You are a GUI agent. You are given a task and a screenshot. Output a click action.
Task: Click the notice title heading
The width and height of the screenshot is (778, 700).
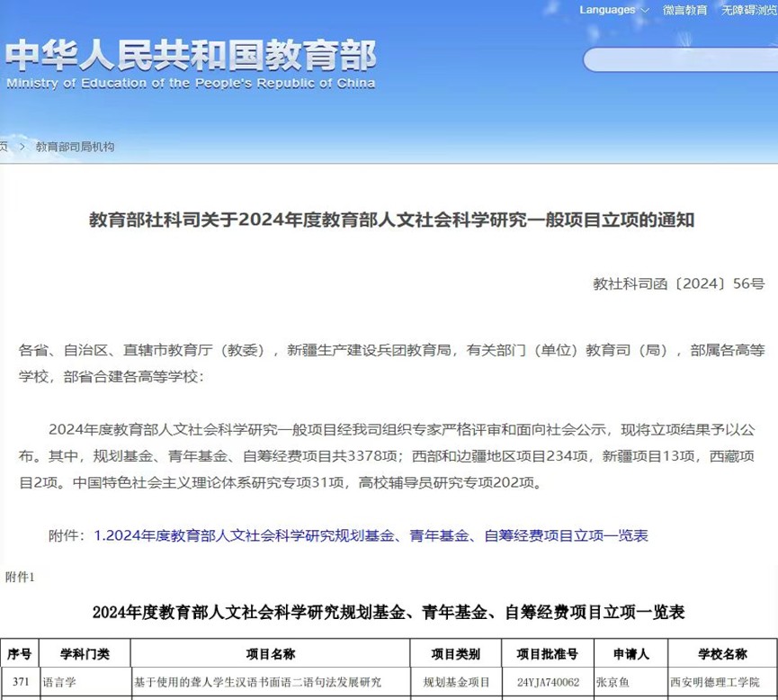coord(390,220)
